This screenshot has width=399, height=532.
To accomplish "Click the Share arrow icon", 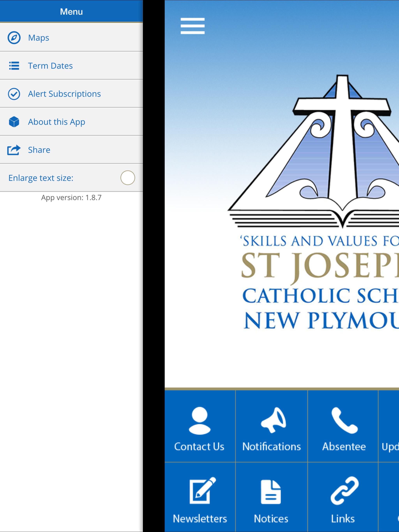I will 14,150.
